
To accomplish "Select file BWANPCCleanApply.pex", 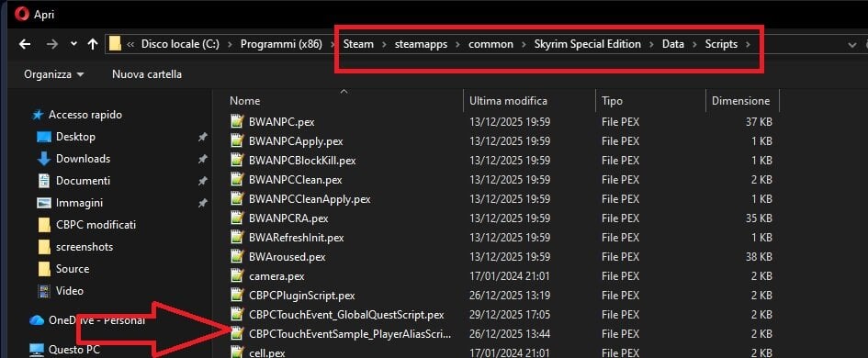I will (x=310, y=199).
